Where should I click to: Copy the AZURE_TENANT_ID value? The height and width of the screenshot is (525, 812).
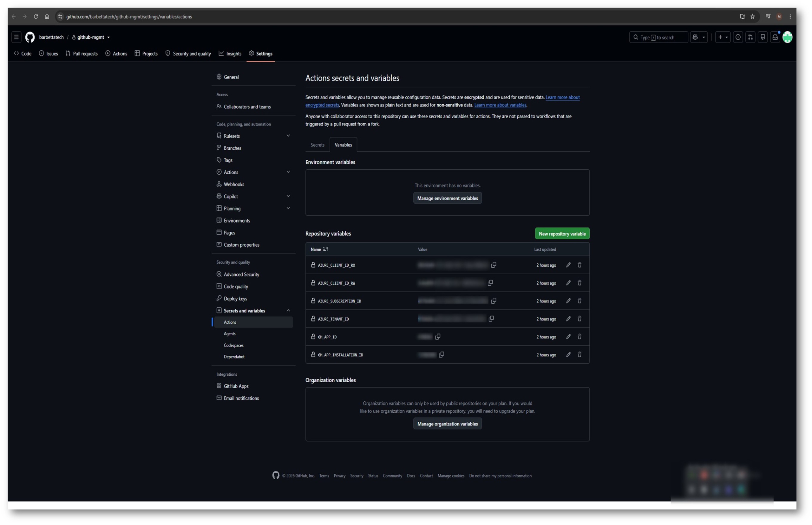tap(491, 319)
